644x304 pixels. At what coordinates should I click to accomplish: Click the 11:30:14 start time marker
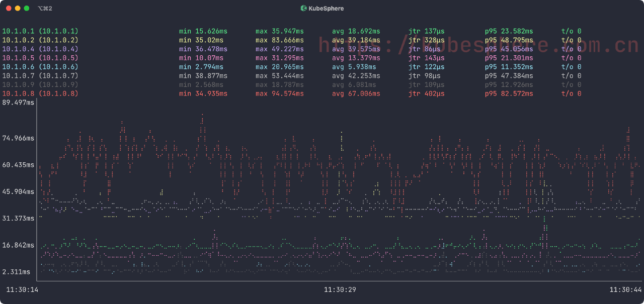pos(22,290)
